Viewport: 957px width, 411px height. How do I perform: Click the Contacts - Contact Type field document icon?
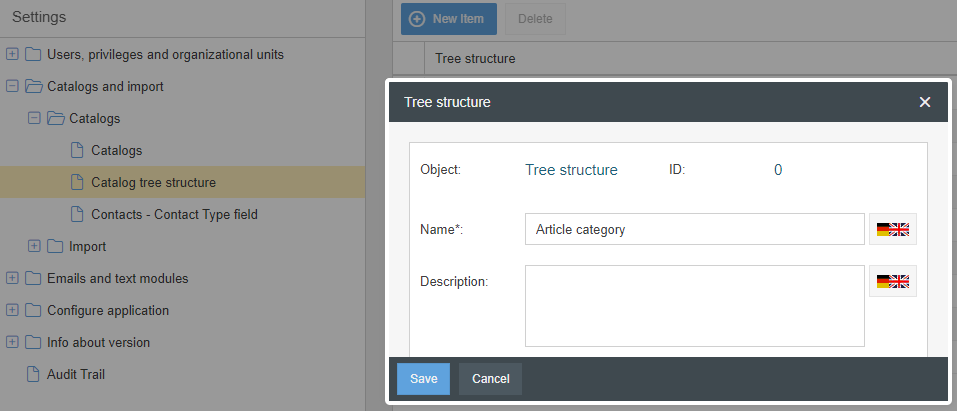click(x=77, y=214)
